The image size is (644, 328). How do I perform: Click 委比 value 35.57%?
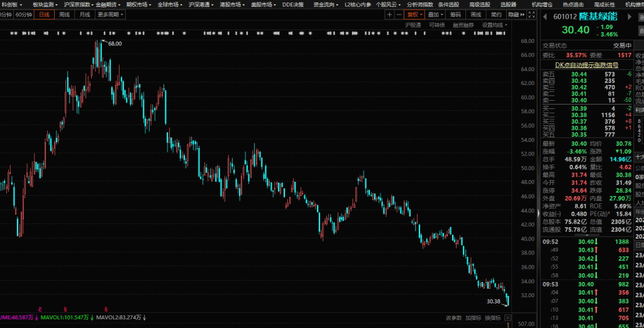(577, 55)
